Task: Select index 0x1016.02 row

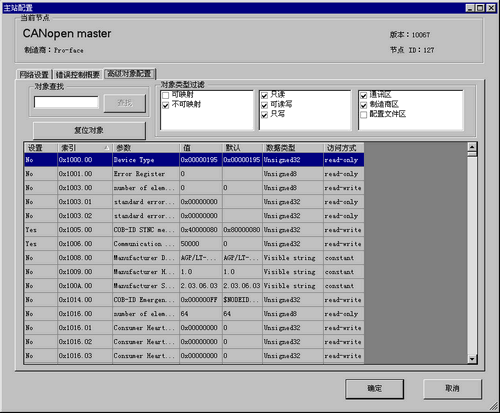Action: (x=194, y=342)
